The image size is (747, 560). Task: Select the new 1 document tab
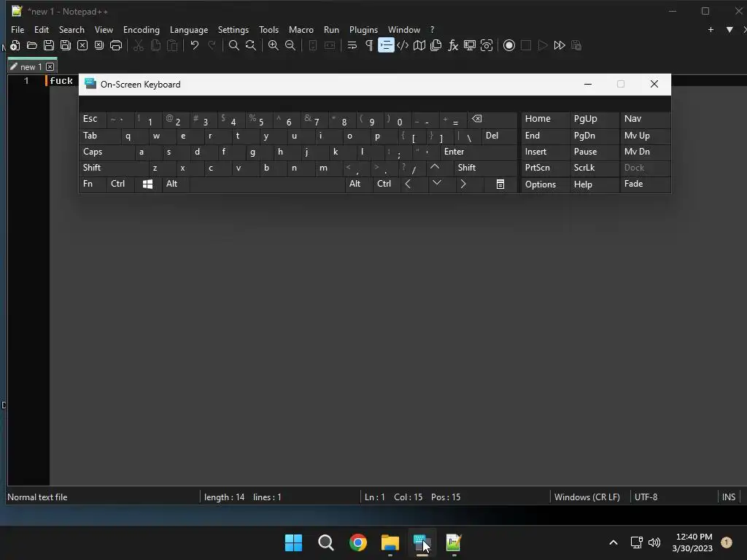click(x=31, y=66)
